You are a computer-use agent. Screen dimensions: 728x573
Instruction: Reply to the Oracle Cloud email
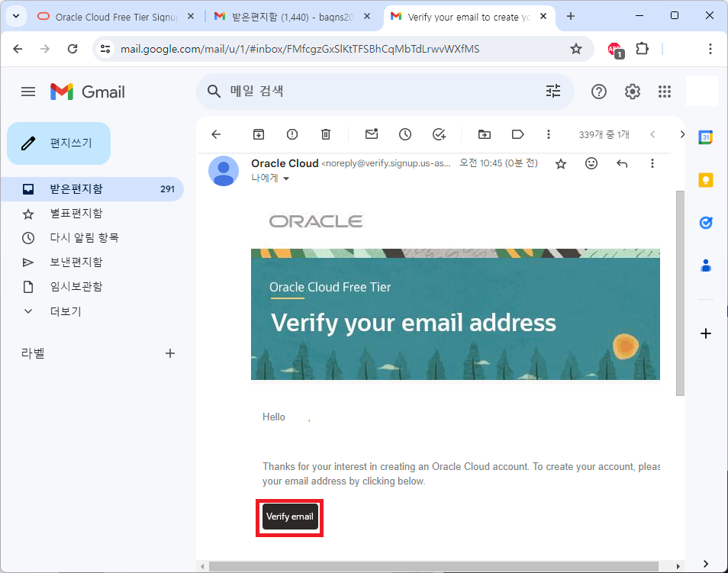pyautogui.click(x=622, y=163)
